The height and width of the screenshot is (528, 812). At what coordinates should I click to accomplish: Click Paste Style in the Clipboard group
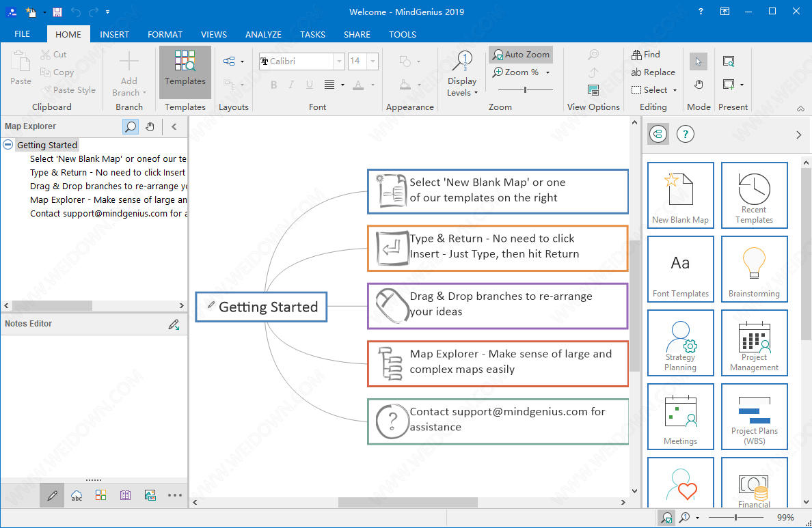coord(69,89)
